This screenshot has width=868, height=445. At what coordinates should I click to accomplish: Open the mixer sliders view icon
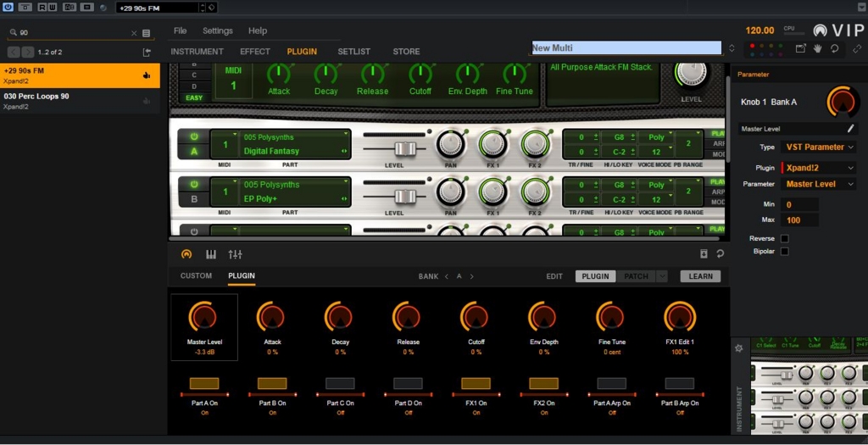(x=236, y=254)
